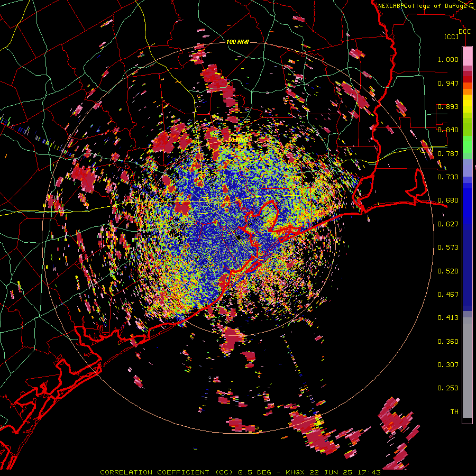Click the 0.360 scale value

[x=448, y=342]
